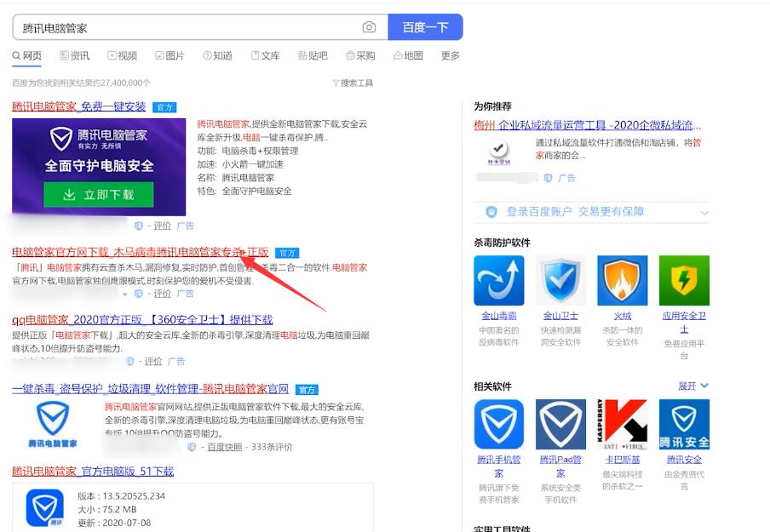770x532 pixels.
Task: Open qq电脑管家_2020官方正版 result link
Action: tap(142, 320)
